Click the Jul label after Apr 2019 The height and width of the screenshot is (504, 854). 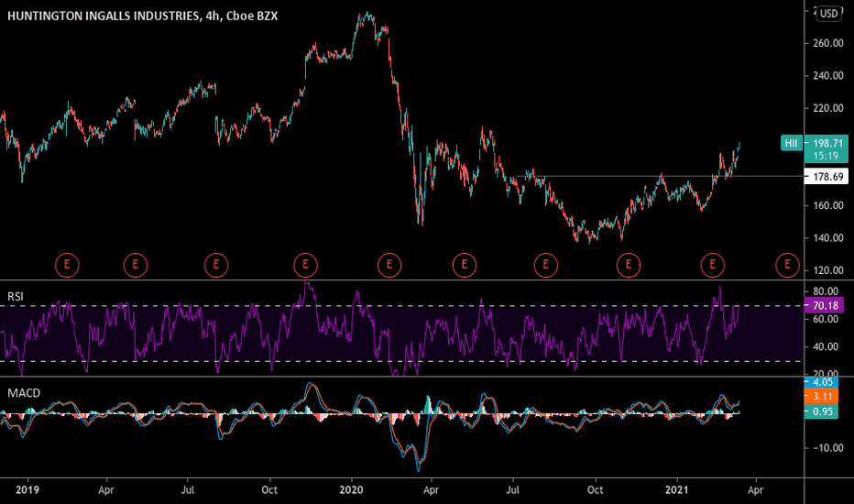tap(187, 490)
